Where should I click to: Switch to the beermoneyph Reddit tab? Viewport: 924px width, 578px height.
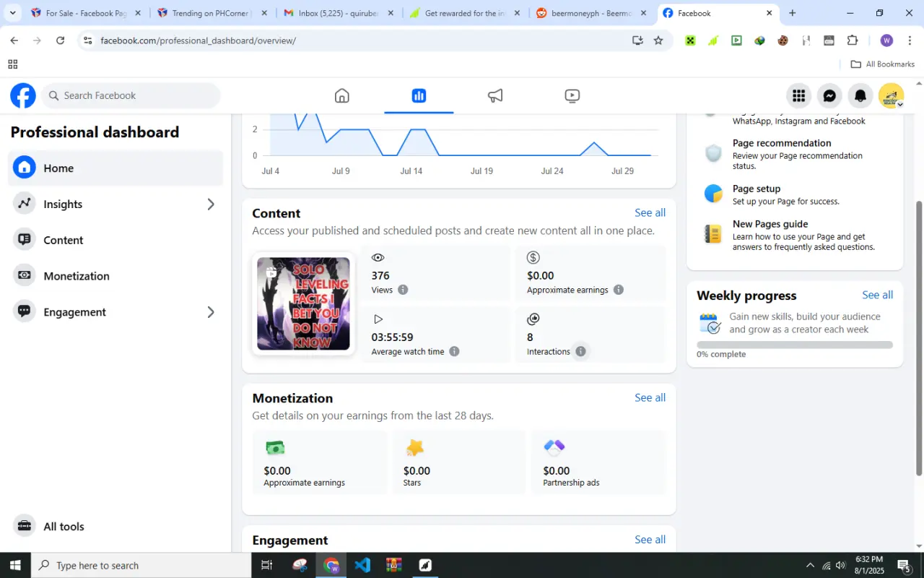[x=590, y=13]
